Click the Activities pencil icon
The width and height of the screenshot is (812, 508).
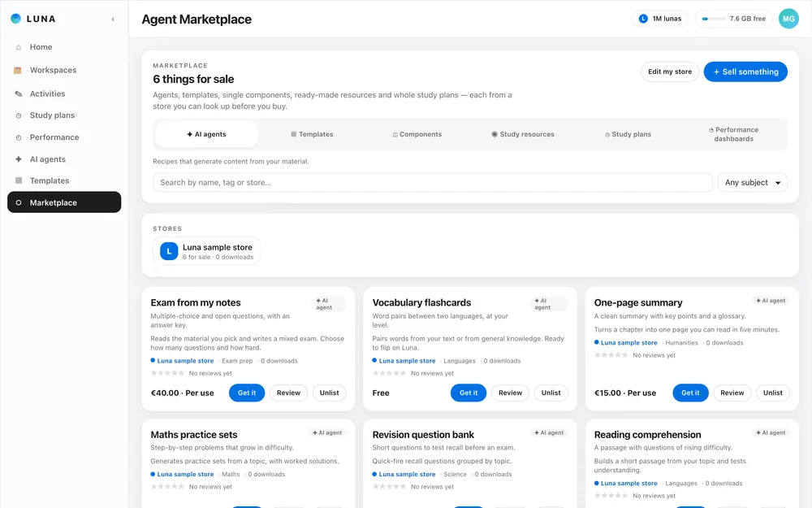tap(19, 93)
